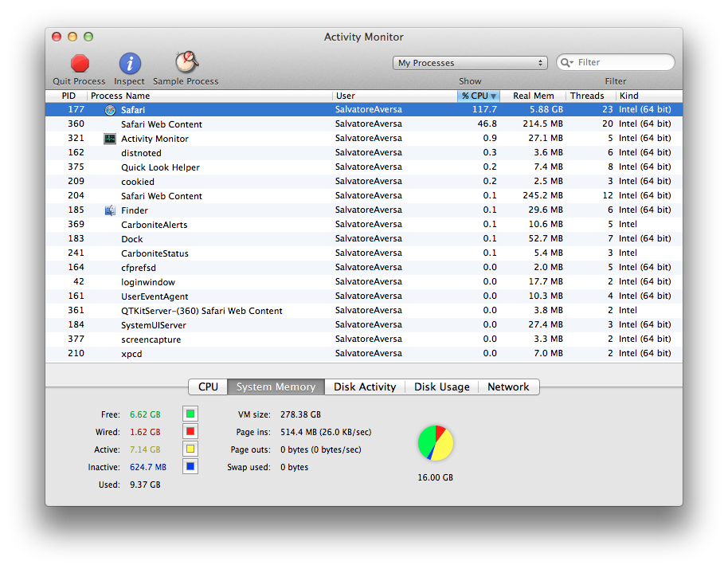This screenshot has height=569, width=728.
Task: Click the 117.7 CPU value for Safari
Action: pos(484,110)
